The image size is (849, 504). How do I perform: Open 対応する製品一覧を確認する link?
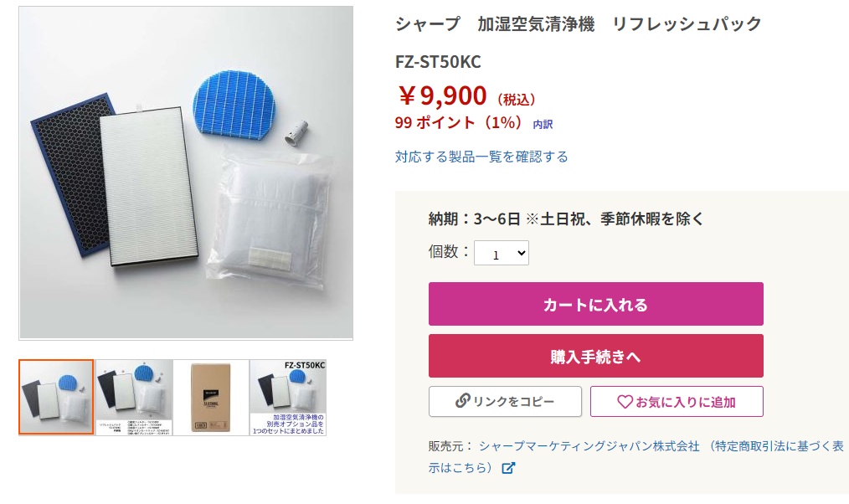[x=481, y=157]
